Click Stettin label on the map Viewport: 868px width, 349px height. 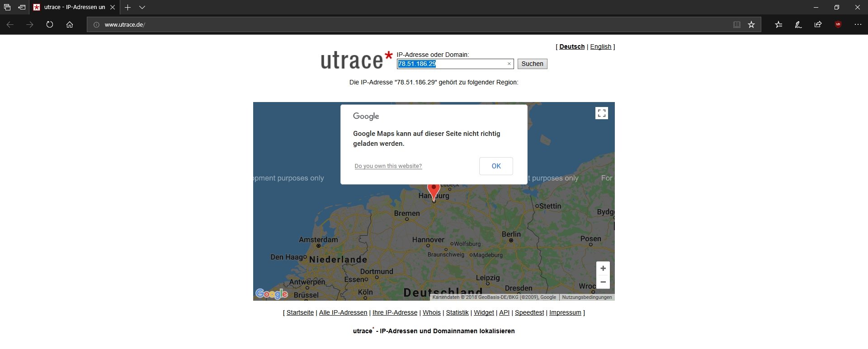550,206
